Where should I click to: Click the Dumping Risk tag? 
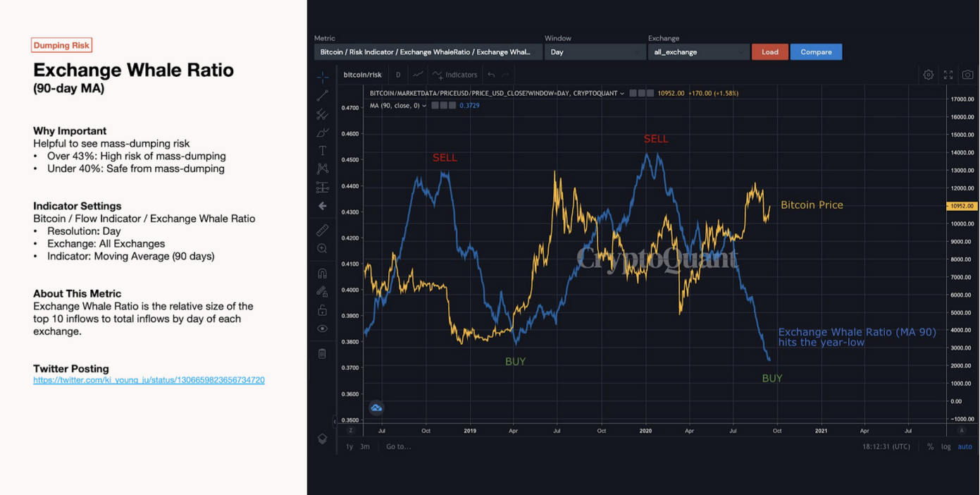pyautogui.click(x=62, y=45)
